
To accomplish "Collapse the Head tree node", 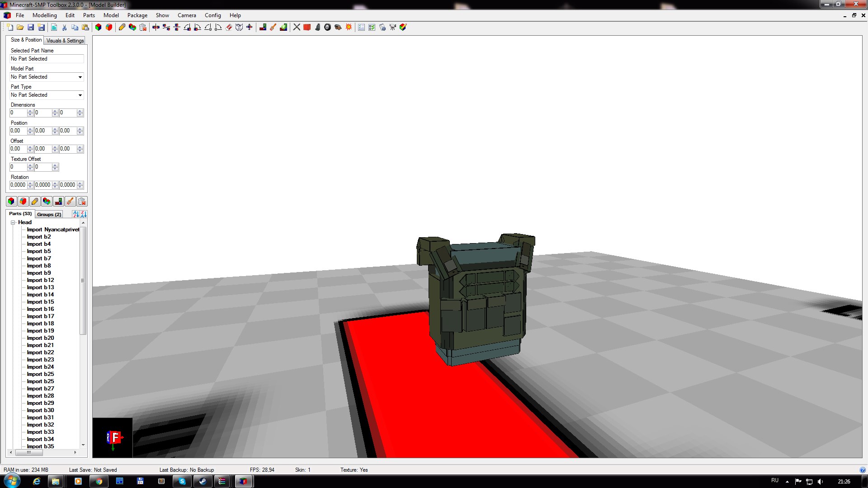I will 13,223.
